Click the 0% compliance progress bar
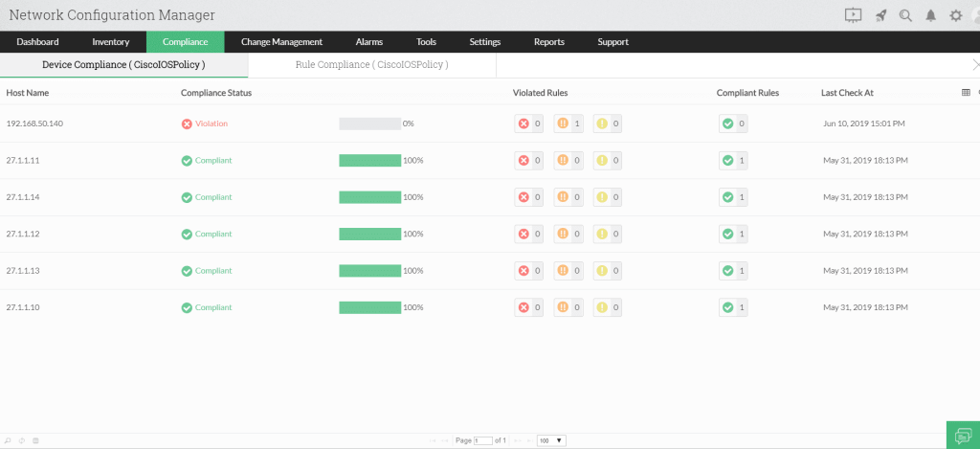The height and width of the screenshot is (449, 980). tap(369, 123)
